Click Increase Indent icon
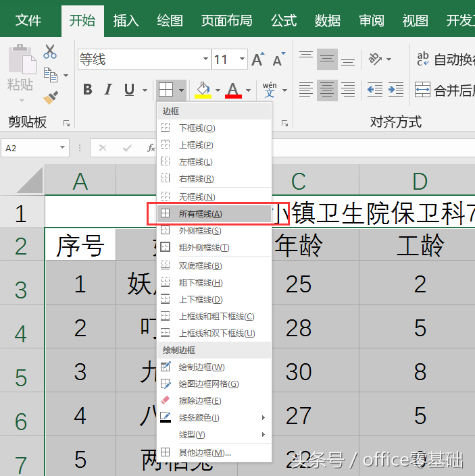 coord(396,90)
